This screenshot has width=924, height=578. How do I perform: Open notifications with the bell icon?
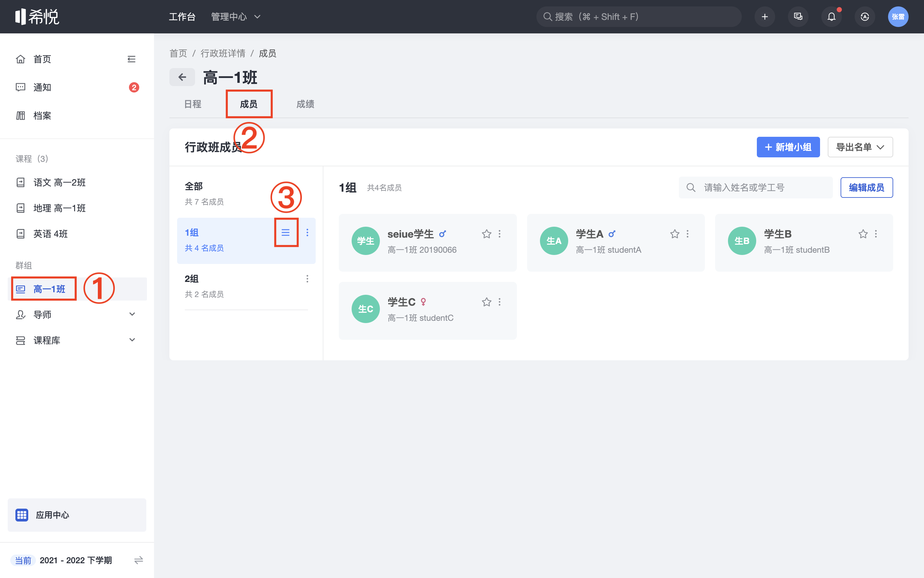[831, 16]
